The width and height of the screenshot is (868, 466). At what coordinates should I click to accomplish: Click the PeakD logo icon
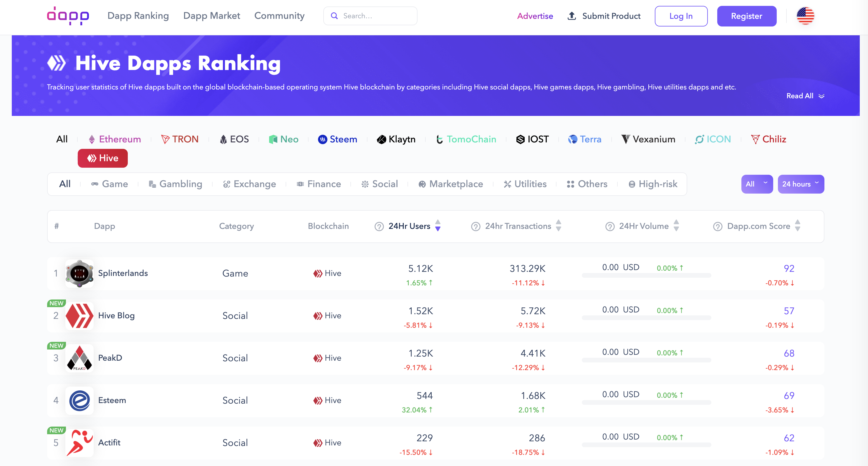79,358
